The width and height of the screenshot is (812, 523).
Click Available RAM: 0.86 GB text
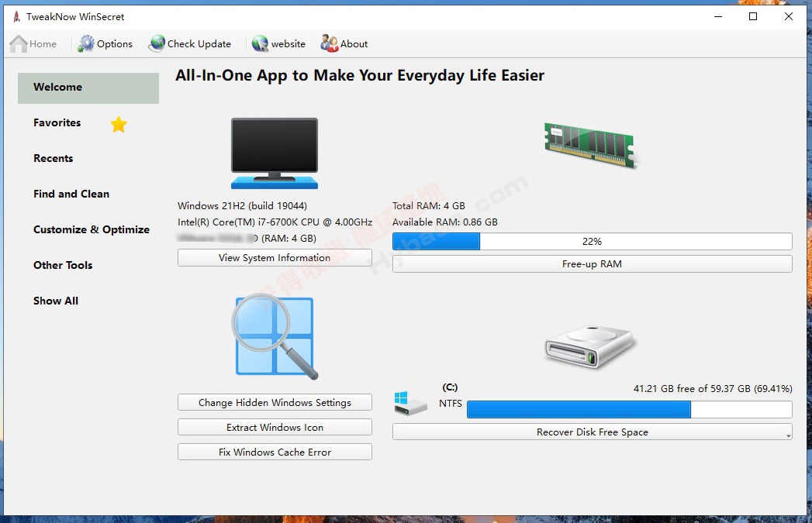[445, 222]
